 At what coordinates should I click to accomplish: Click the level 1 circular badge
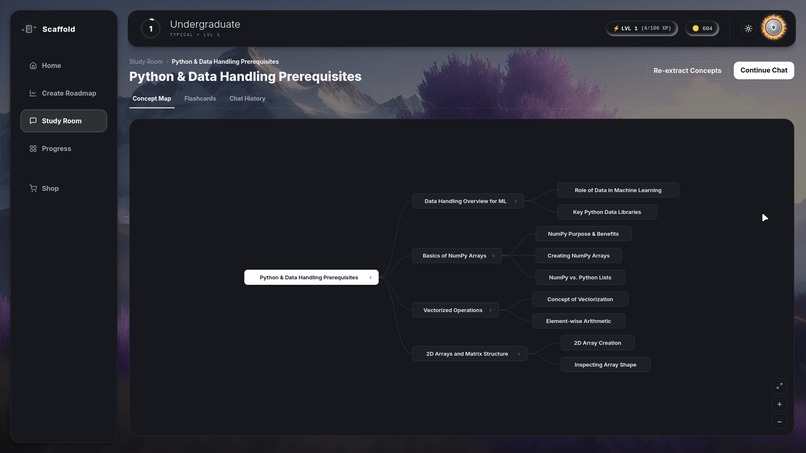coord(151,28)
